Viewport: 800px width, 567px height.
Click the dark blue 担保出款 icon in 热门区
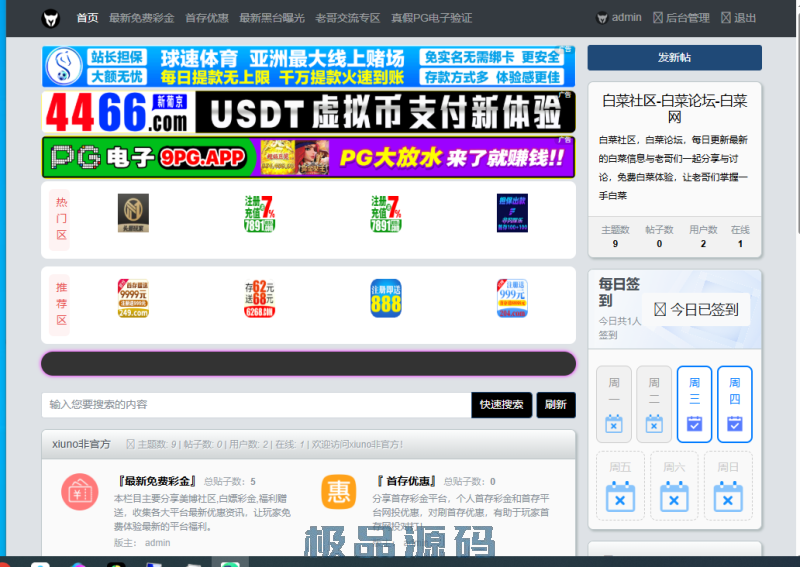click(x=512, y=213)
